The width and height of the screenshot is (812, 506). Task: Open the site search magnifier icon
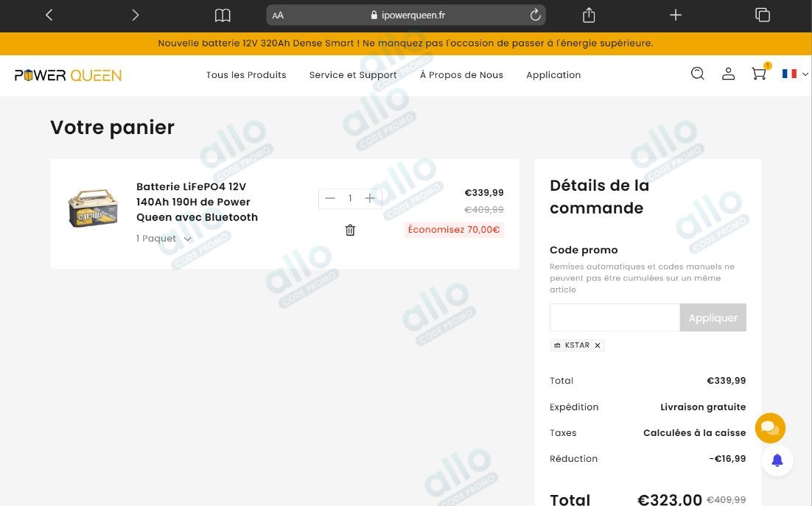[698, 74]
